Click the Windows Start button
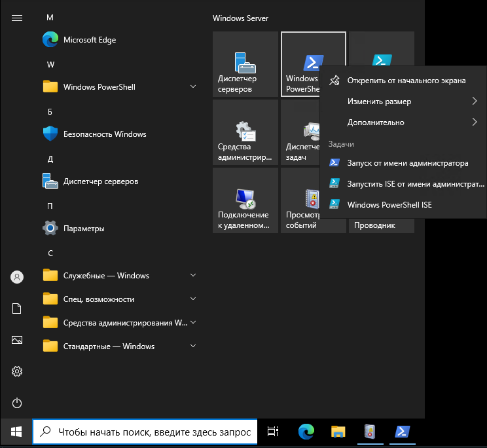This screenshot has width=487, height=448. coord(16,432)
